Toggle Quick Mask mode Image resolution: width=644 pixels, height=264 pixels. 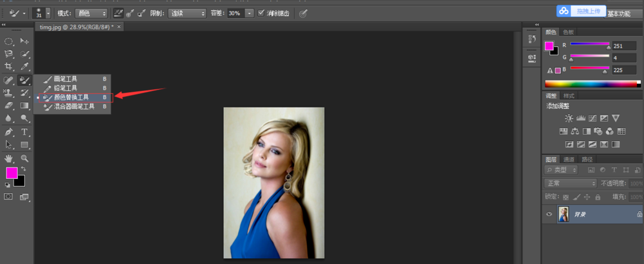8,196
